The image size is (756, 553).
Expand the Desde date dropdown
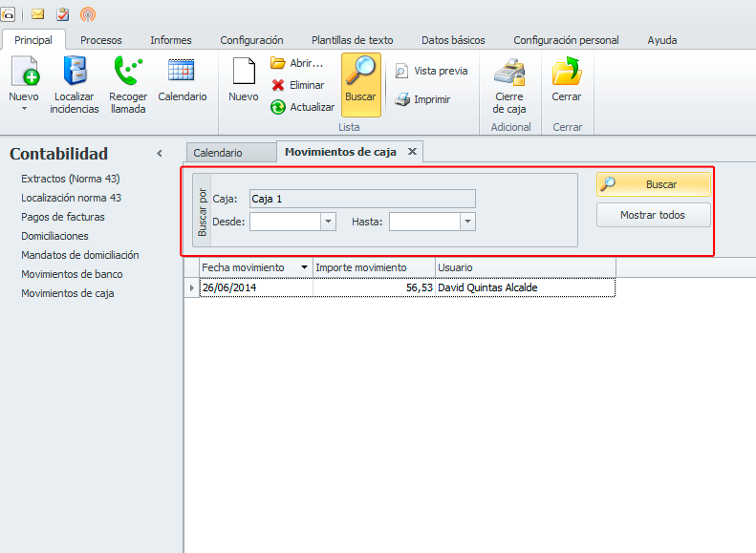pyautogui.click(x=329, y=222)
